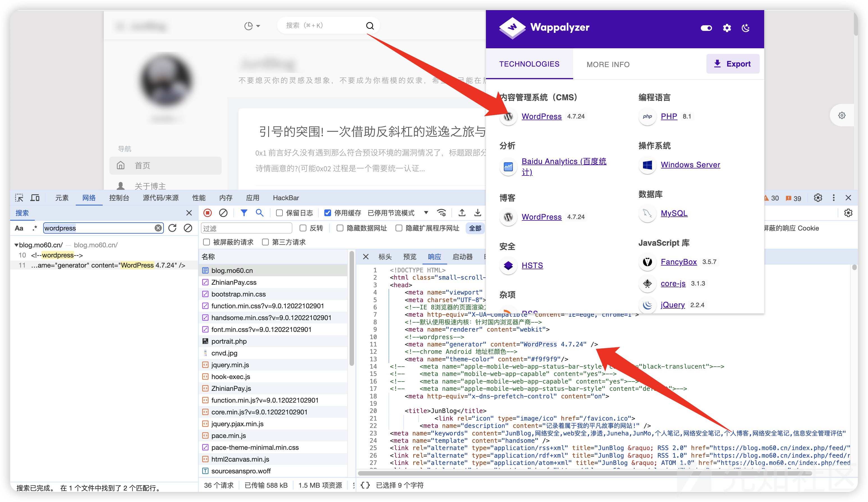Toggle the device toolbar icon
This screenshot has height=502, width=868.
[x=35, y=198]
